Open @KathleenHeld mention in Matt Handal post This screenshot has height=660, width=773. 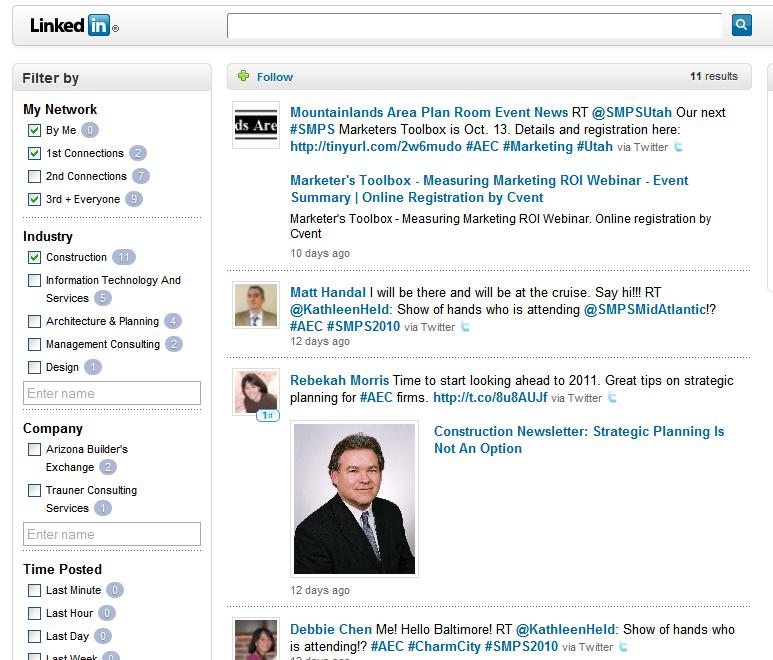339,310
